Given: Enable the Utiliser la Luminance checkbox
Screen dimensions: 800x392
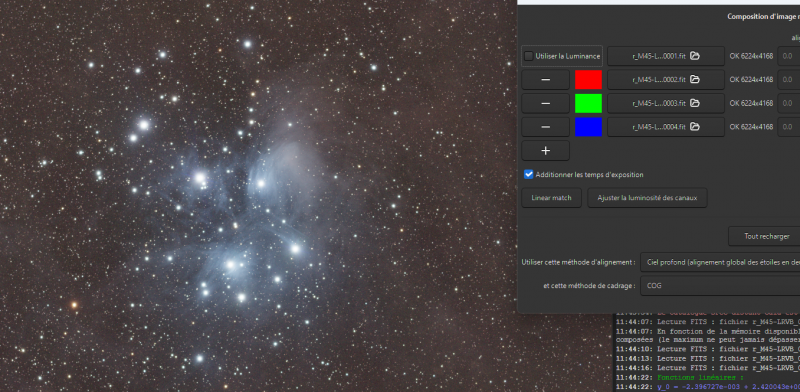Looking at the screenshot, I should 529,56.
